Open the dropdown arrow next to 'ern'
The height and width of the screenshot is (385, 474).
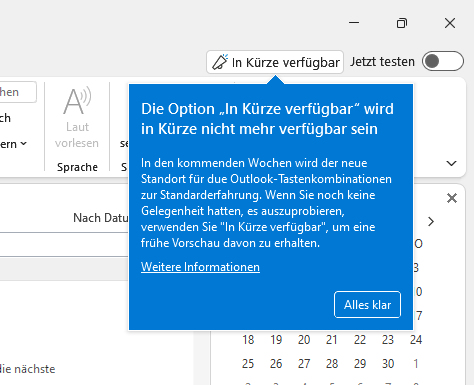coord(23,144)
